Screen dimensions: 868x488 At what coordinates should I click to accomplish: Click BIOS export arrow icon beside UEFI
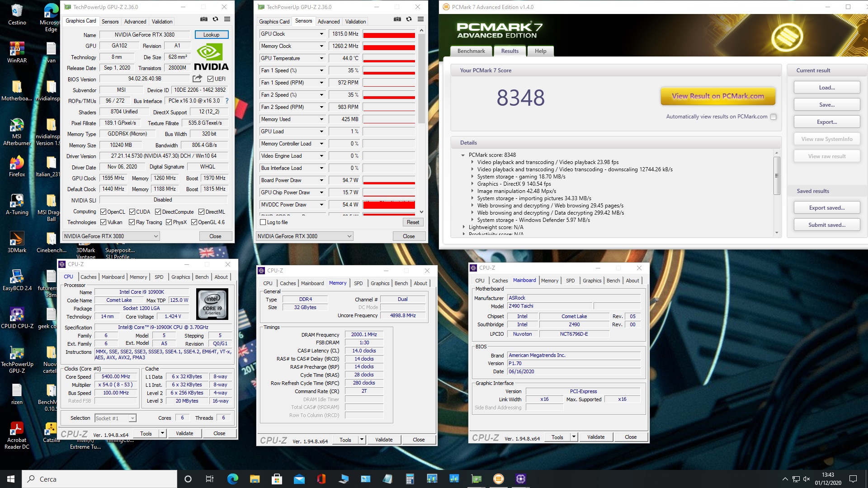coord(197,79)
